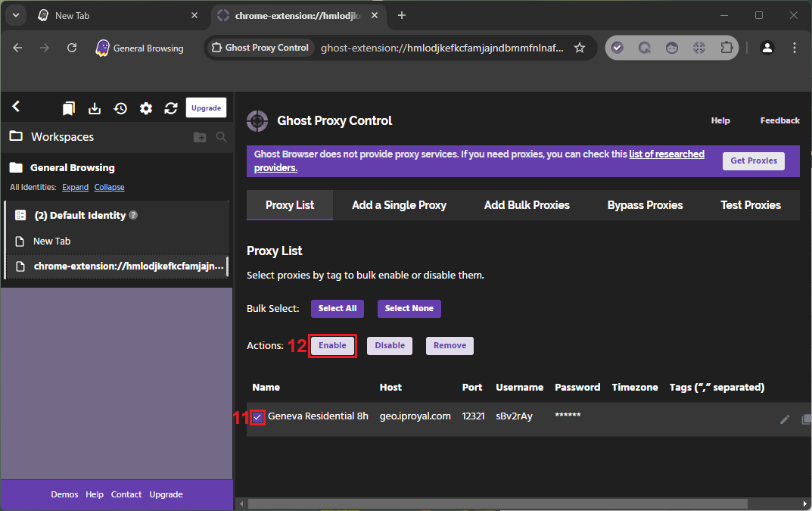
Task: Switch to Add a Single Proxy tab
Action: pos(399,205)
